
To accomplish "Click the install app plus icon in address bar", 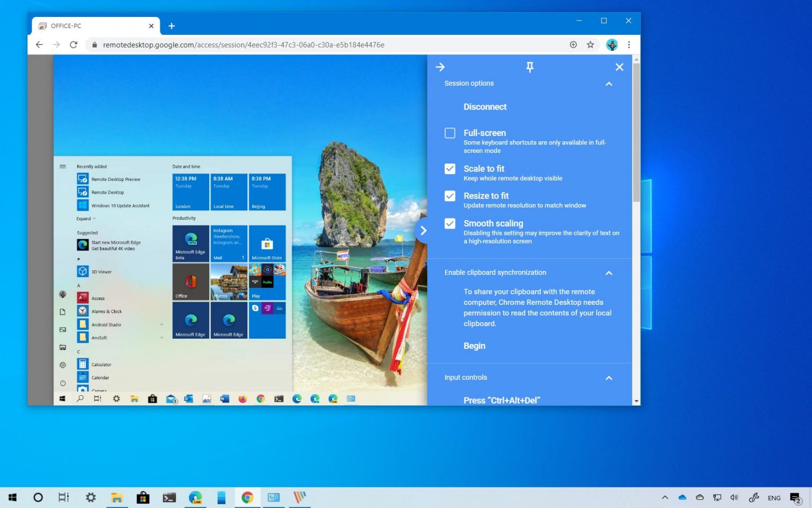I will point(573,45).
